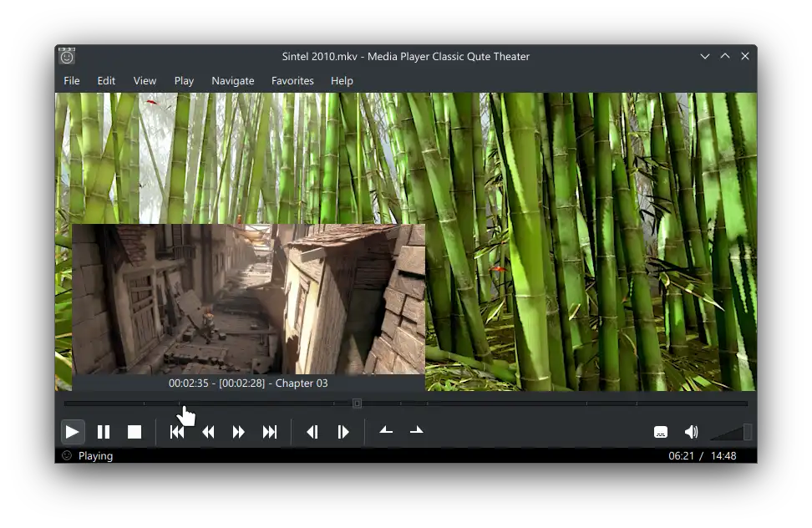Toggle subtitles with the subtitle icon
This screenshot has width=812, height=528.
(661, 432)
